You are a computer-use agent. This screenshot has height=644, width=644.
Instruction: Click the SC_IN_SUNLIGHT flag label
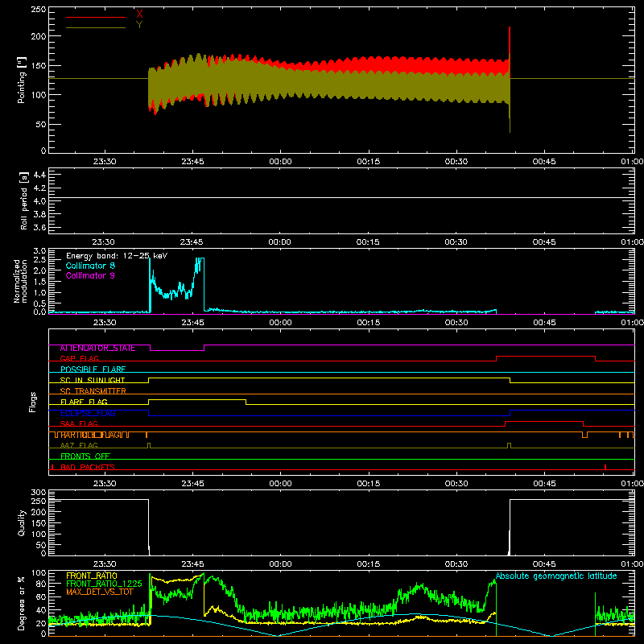pos(93,380)
